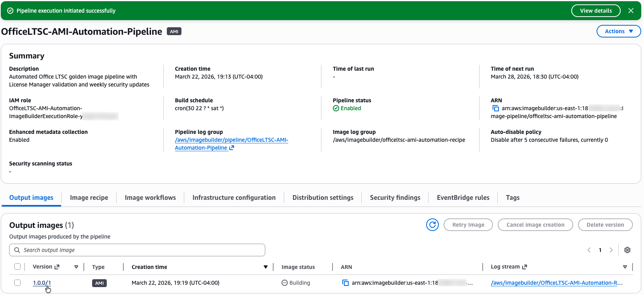This screenshot has height=295, width=644.
Task: Copy the pipeline ARN in Summary
Action: click(495, 108)
